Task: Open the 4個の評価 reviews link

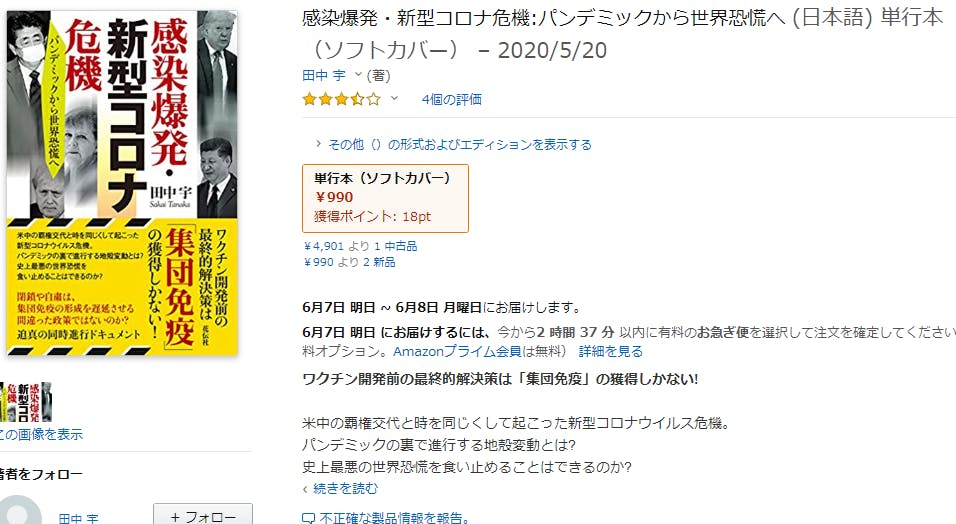Action: click(x=452, y=99)
